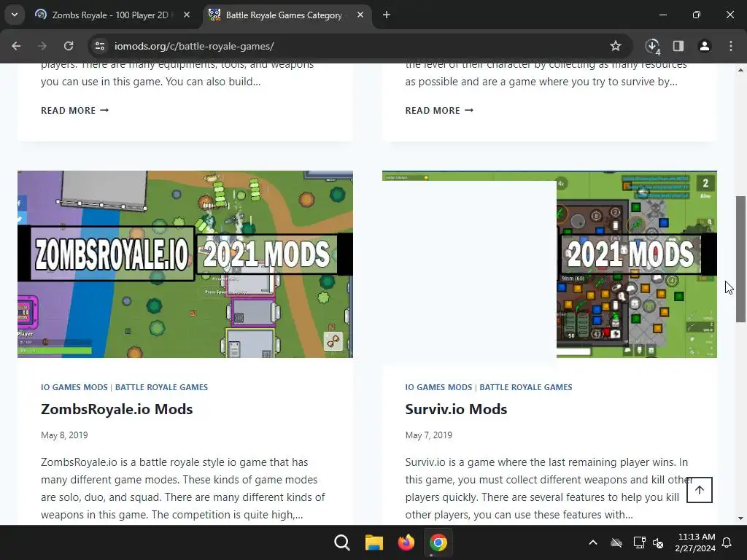Click the page vertical scrollbar thumb

tap(741, 259)
